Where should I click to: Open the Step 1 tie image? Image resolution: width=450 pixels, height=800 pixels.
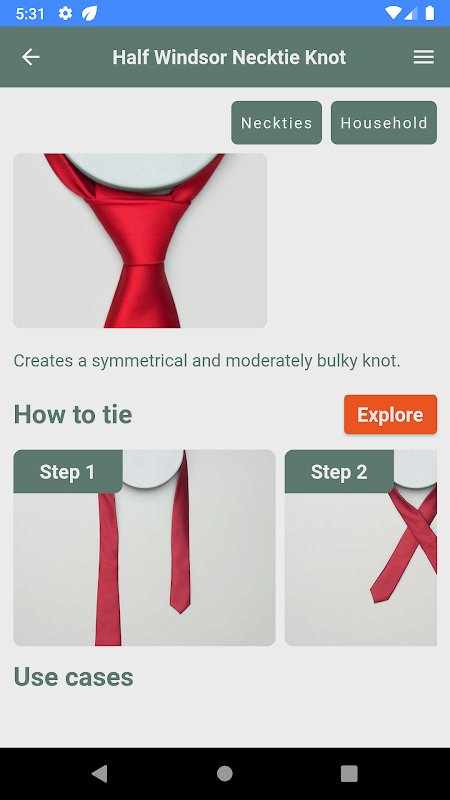pos(144,547)
